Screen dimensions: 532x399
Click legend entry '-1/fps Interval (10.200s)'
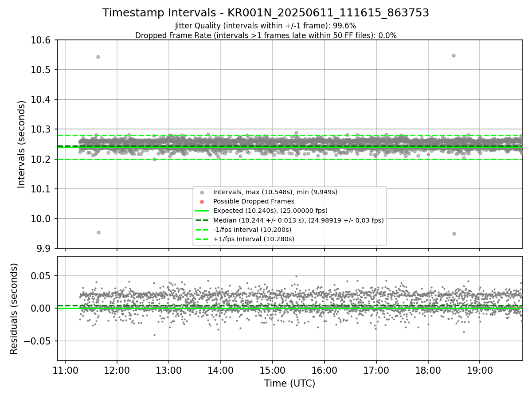point(252,230)
